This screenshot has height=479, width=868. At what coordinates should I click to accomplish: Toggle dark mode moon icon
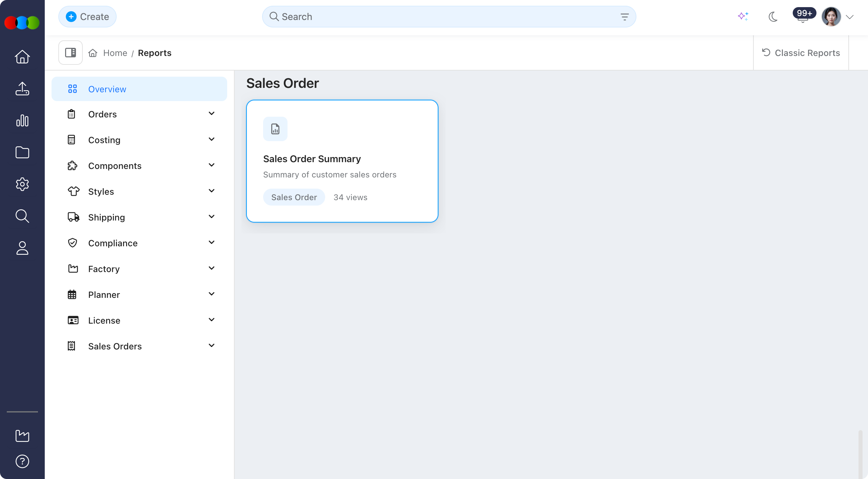pyautogui.click(x=773, y=17)
